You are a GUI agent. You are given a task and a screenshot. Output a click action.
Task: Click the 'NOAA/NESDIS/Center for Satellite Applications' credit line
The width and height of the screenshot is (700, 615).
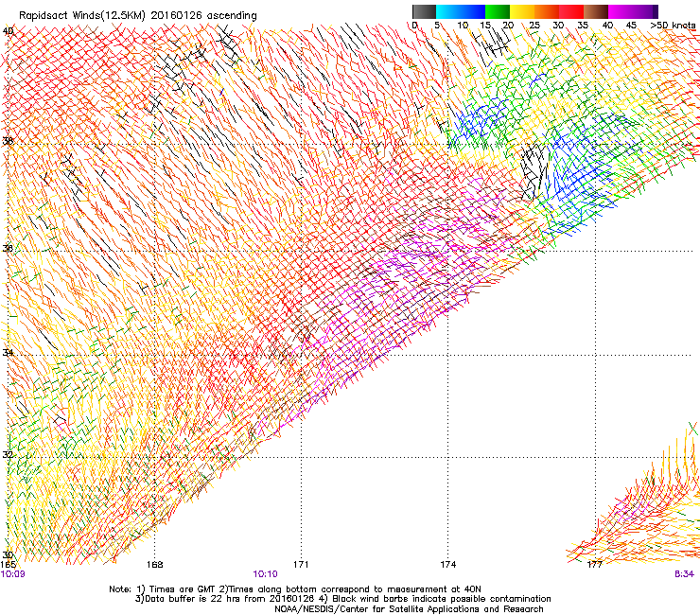click(409, 609)
